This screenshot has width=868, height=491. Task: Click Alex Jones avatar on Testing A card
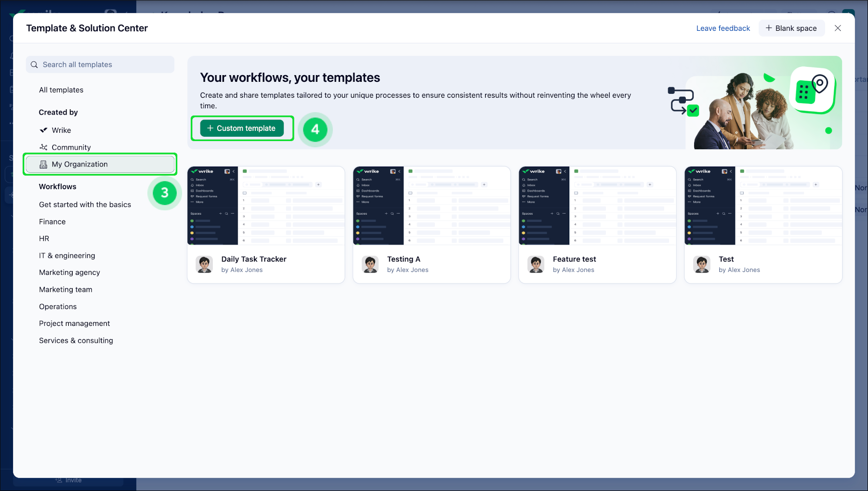[370, 264]
